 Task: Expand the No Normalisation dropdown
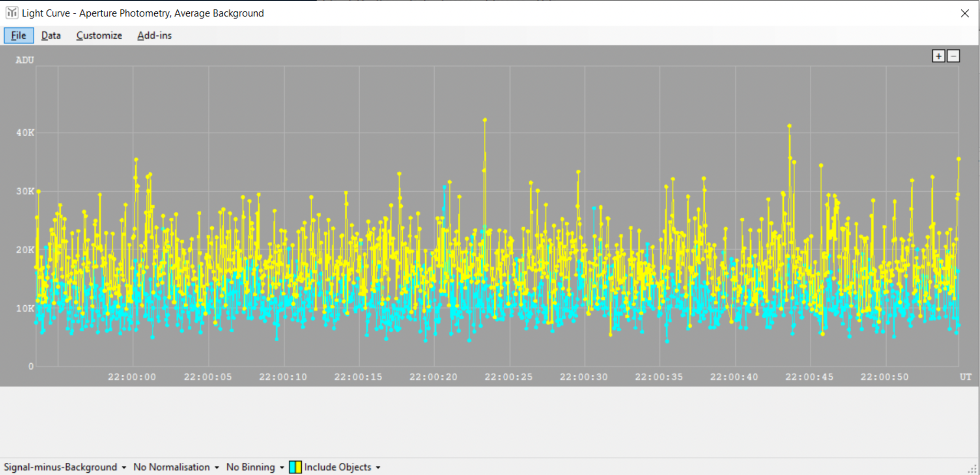coord(176,467)
